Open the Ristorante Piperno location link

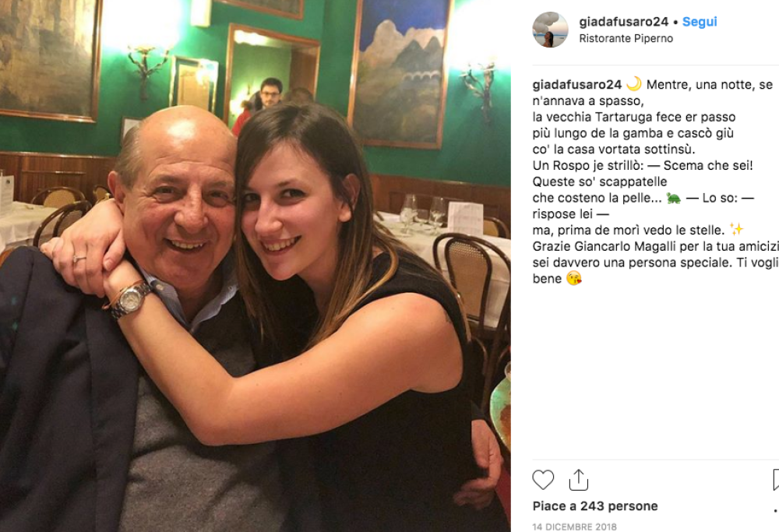click(626, 39)
